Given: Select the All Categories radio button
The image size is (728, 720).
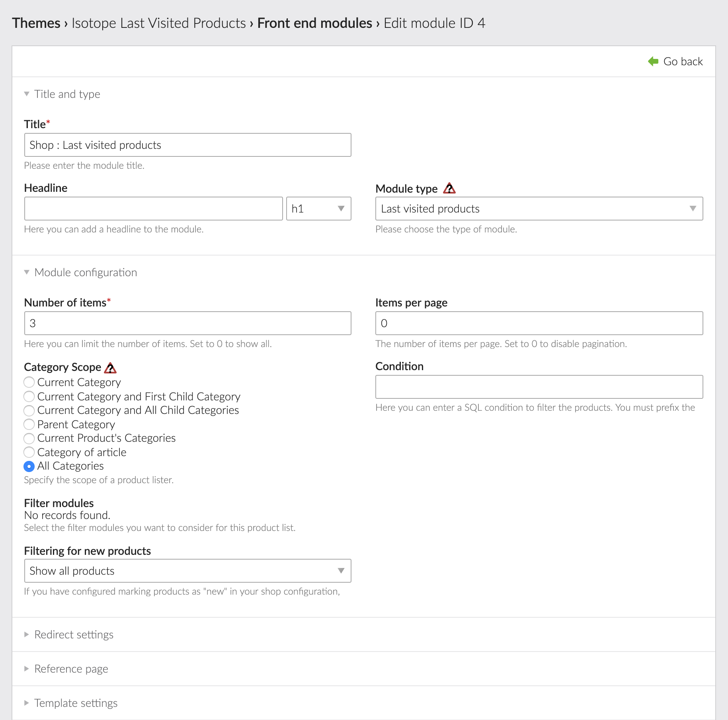Looking at the screenshot, I should point(29,466).
